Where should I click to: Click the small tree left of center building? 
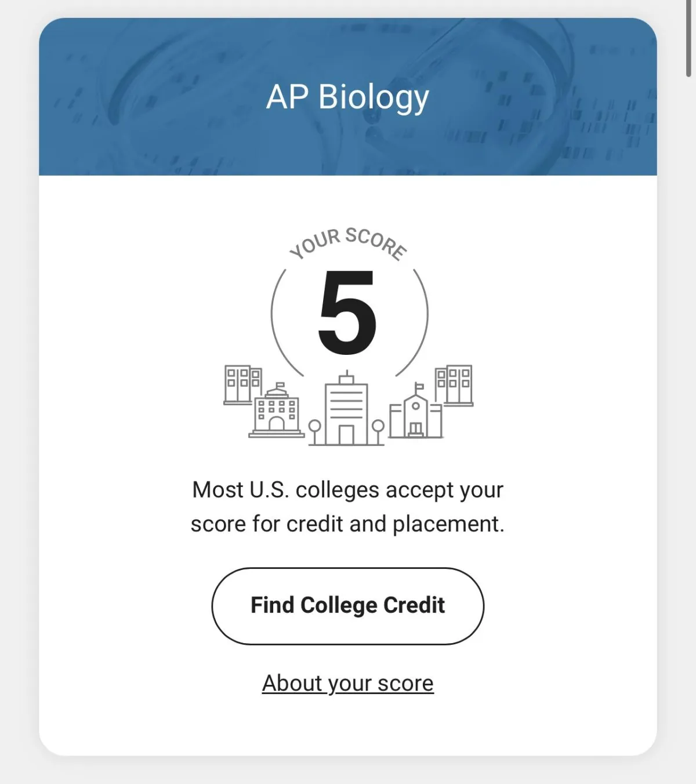pos(314,432)
